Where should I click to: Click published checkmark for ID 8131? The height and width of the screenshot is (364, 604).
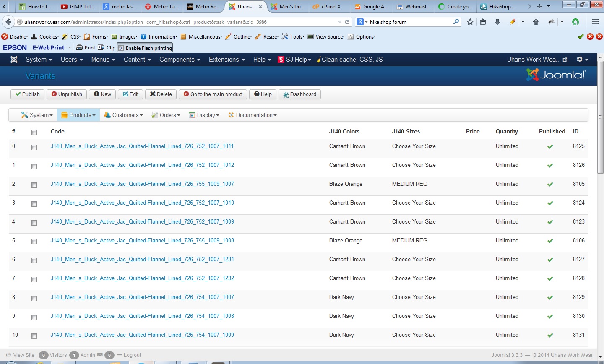click(x=550, y=335)
